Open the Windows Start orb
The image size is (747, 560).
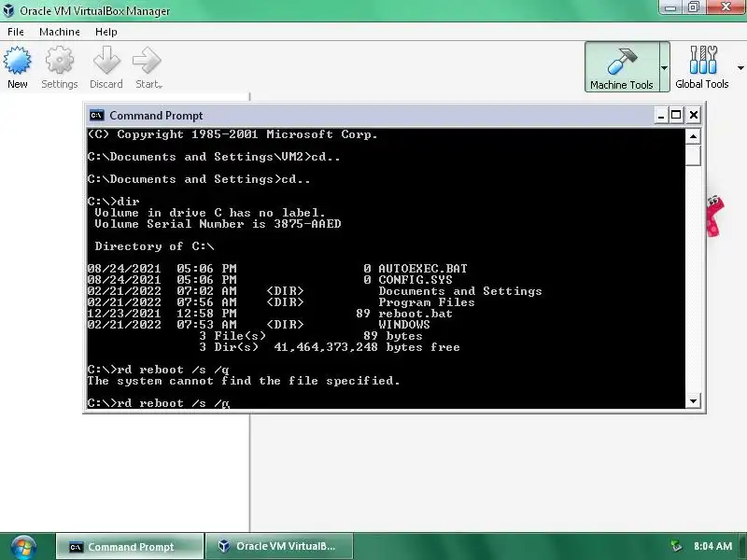coord(23,547)
